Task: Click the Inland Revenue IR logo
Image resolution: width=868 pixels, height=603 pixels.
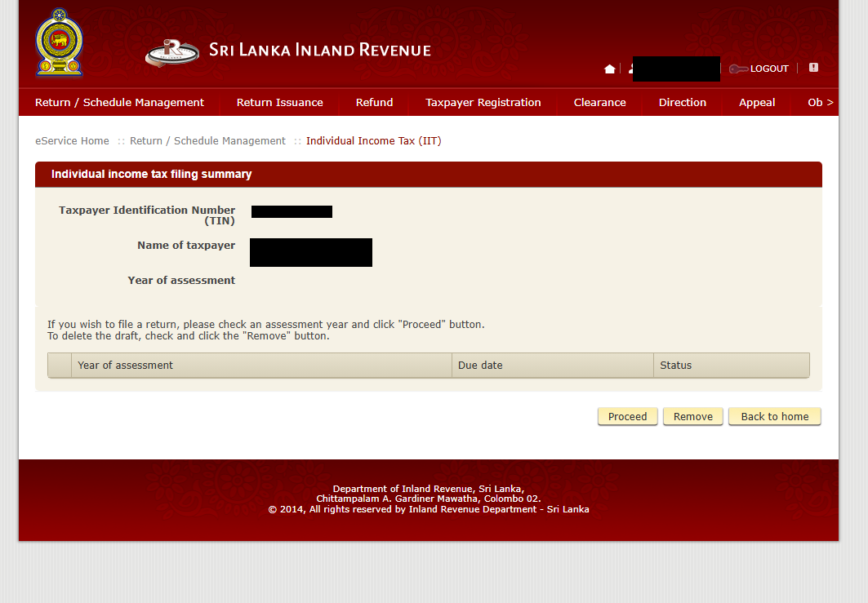Action: coord(172,52)
